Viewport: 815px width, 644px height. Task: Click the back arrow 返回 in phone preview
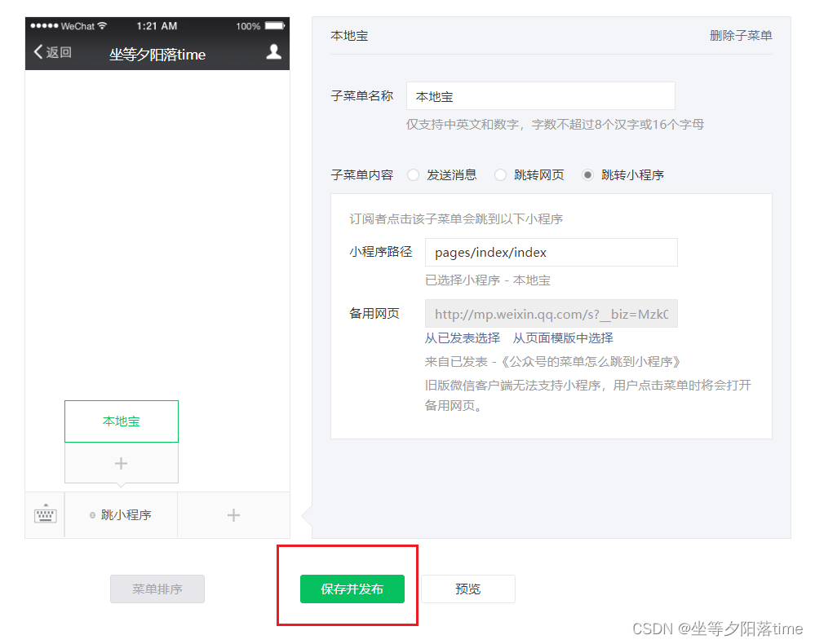coord(52,52)
